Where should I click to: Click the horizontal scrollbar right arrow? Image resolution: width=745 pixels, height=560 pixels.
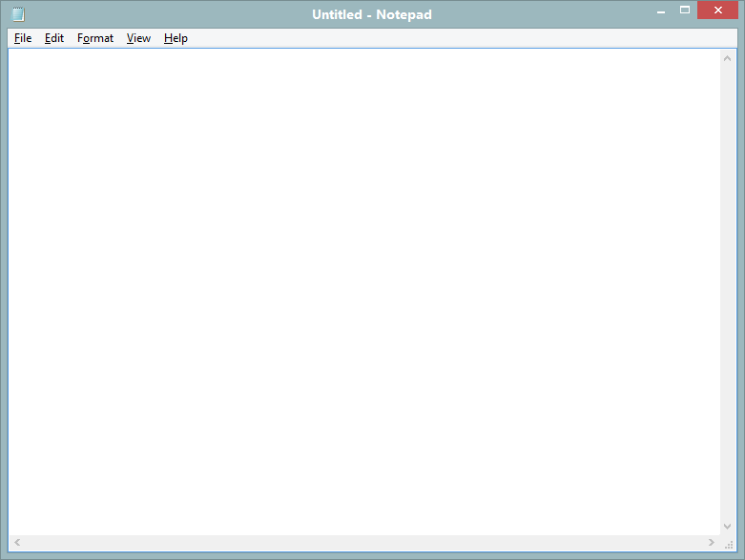pyautogui.click(x=712, y=543)
